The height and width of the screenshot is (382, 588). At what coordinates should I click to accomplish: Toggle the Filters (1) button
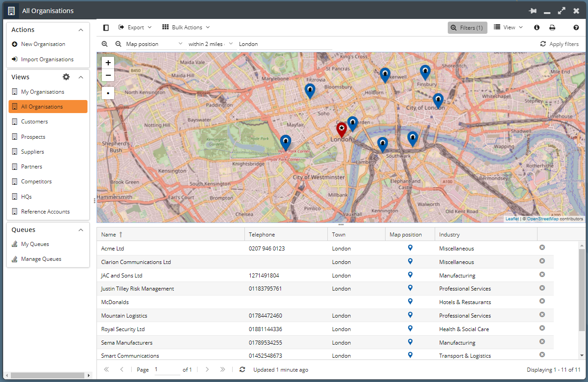(467, 27)
